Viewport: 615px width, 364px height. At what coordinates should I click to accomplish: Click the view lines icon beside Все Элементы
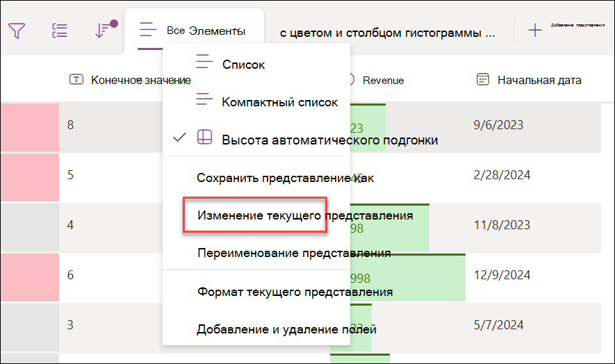(x=147, y=29)
